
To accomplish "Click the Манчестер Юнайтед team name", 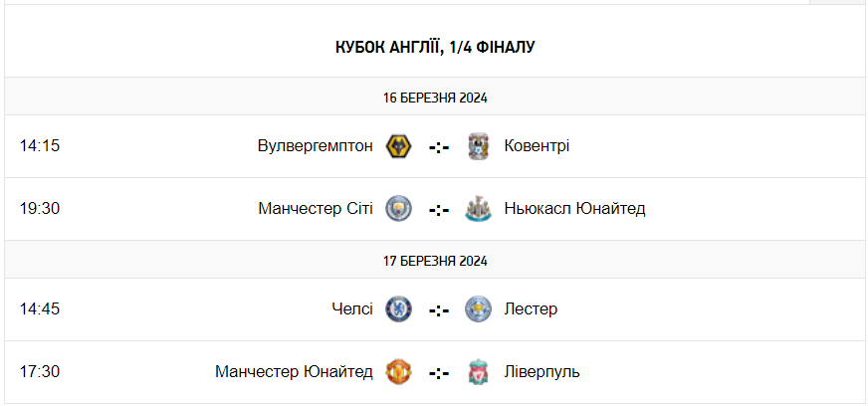I will (294, 371).
